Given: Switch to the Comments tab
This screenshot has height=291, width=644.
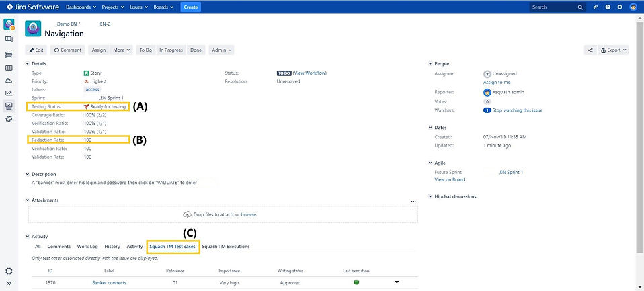Looking at the screenshot, I should [59, 247].
